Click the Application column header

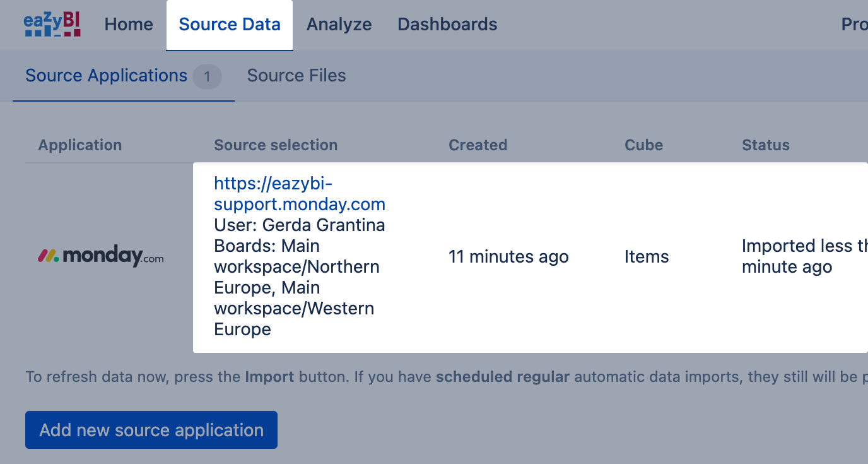pyautogui.click(x=80, y=145)
